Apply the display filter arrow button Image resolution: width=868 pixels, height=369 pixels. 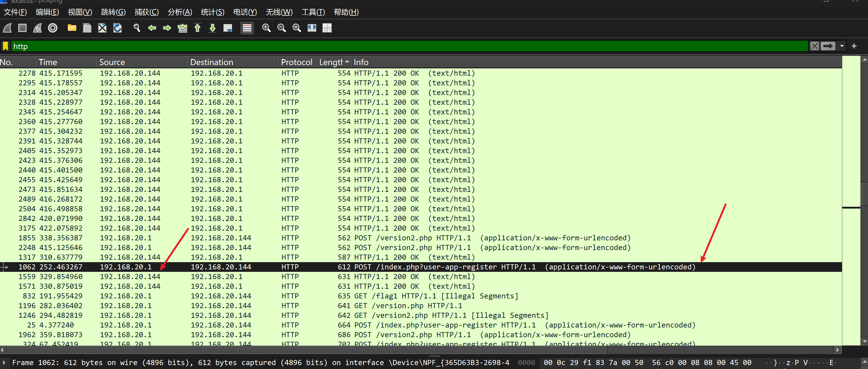point(828,46)
